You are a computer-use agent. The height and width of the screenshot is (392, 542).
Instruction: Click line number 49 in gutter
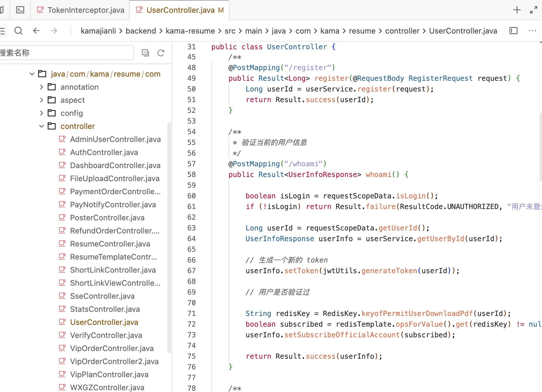coord(191,78)
